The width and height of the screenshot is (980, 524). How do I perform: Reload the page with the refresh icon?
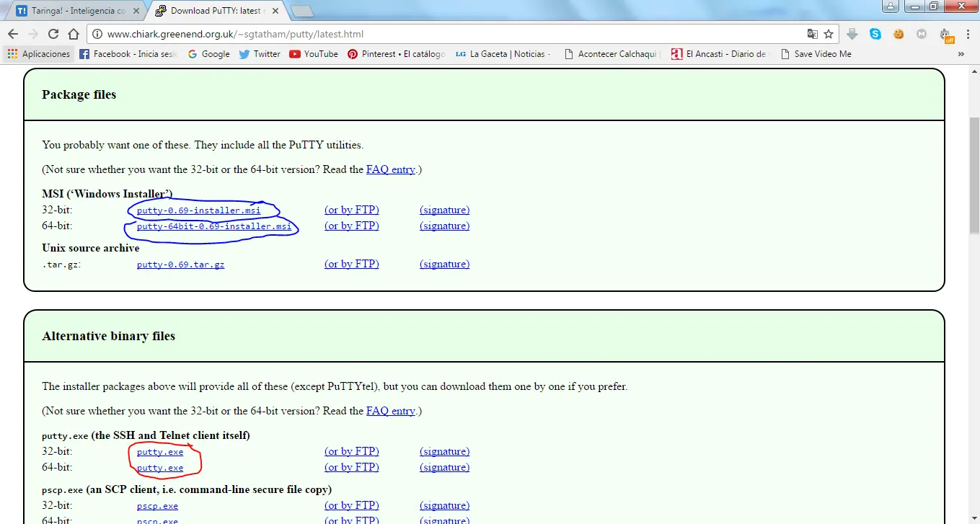tap(53, 34)
